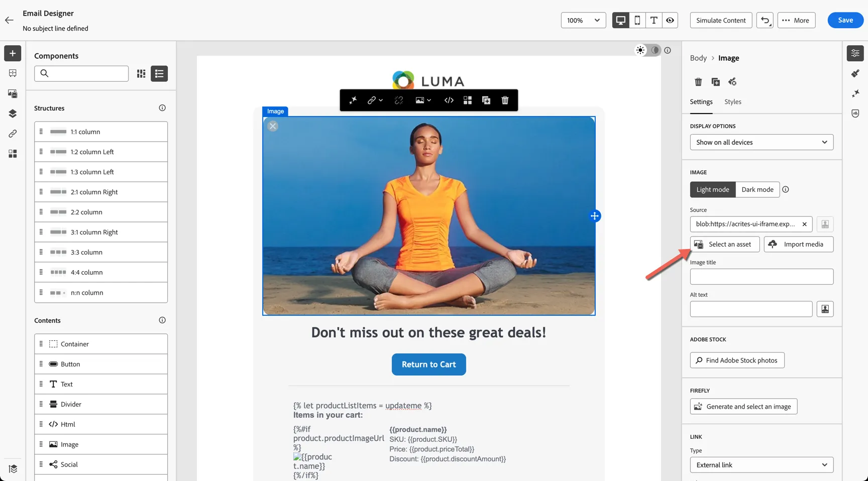
Task: Click the Save button
Action: (x=845, y=20)
